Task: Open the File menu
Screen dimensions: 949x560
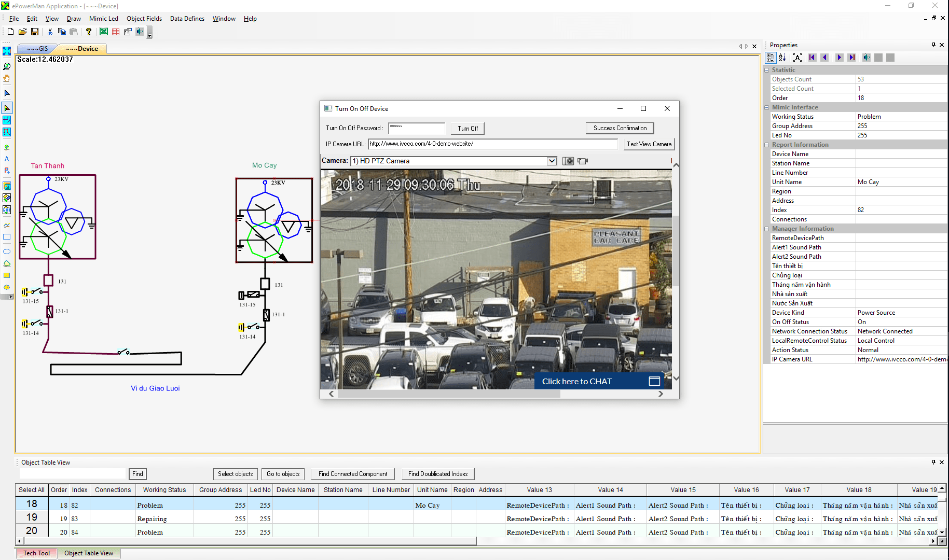Action: (14, 19)
